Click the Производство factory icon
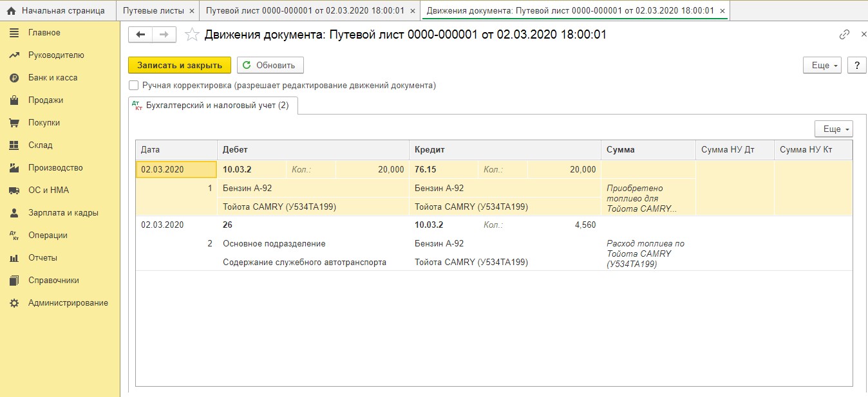Image resolution: width=868 pixels, height=397 pixels. [x=14, y=168]
